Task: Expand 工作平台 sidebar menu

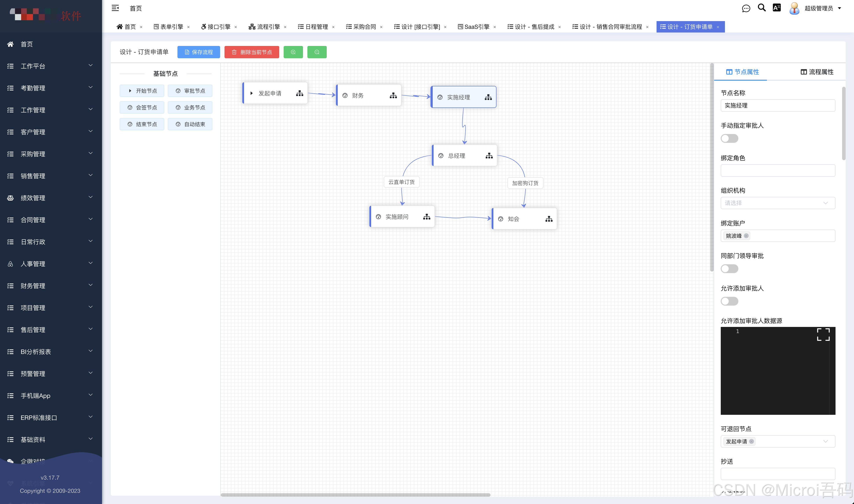Action: click(51, 66)
